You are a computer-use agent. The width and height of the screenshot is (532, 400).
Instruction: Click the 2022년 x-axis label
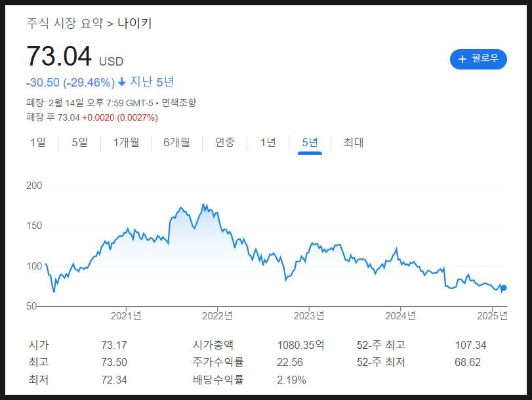(x=218, y=316)
